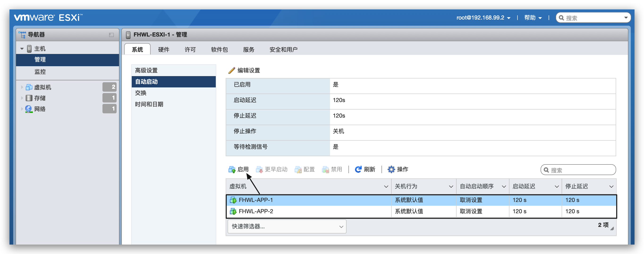Switch to the Hardware (硬件) tab

click(x=164, y=49)
